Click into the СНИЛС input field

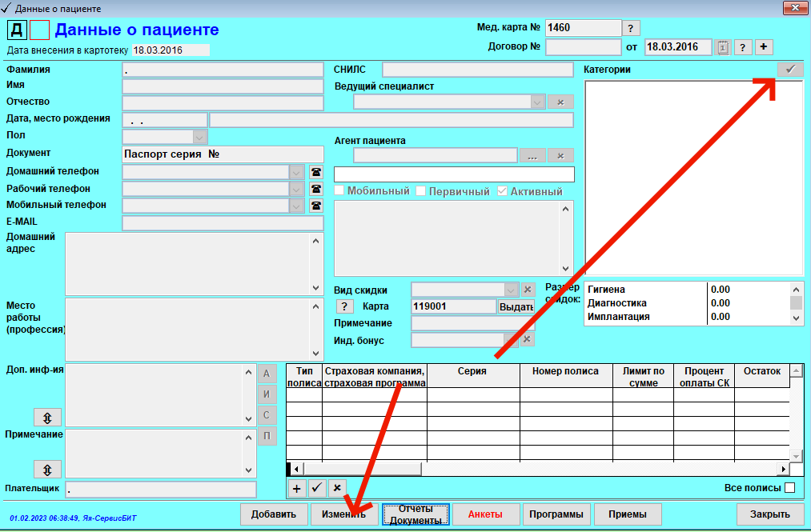pos(477,70)
